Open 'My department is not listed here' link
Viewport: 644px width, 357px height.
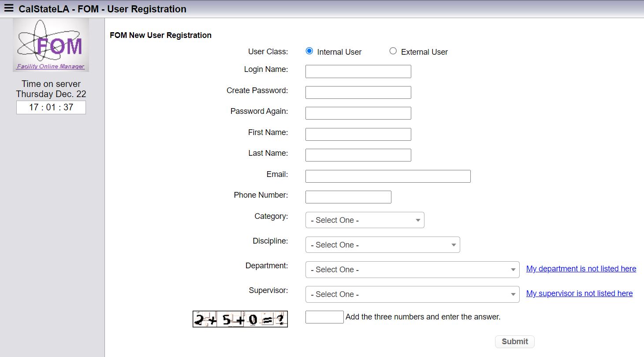(581, 268)
